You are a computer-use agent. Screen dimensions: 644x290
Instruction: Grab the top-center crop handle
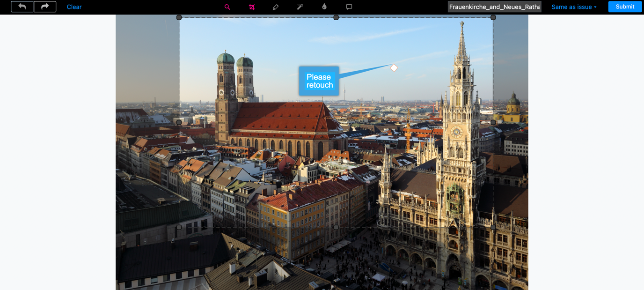click(x=336, y=17)
